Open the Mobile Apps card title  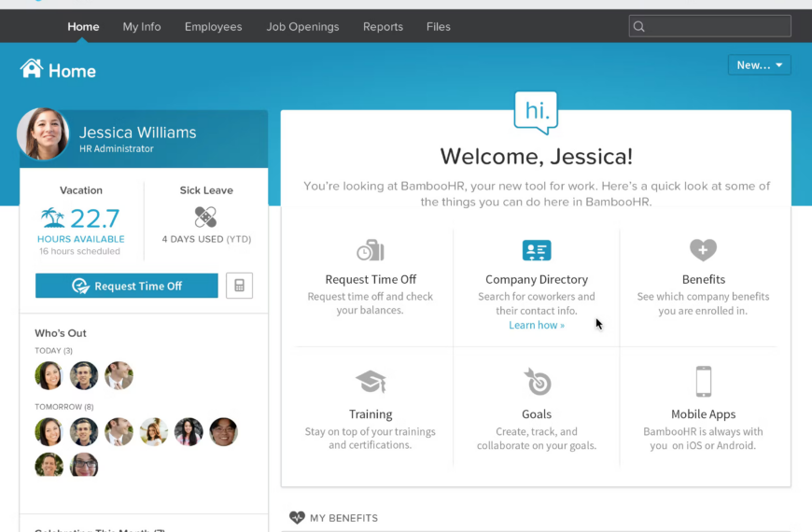[703, 413]
